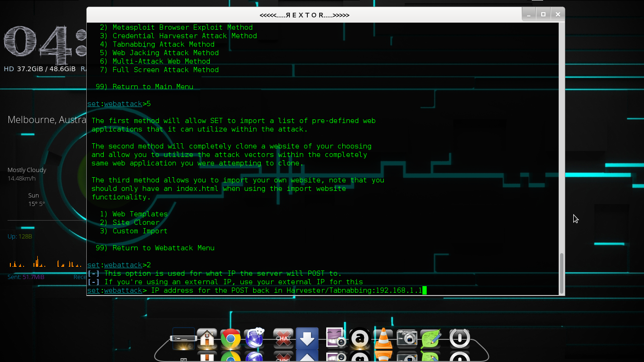
Task: Open the camera screenshot tool in dock
Action: [407, 338]
